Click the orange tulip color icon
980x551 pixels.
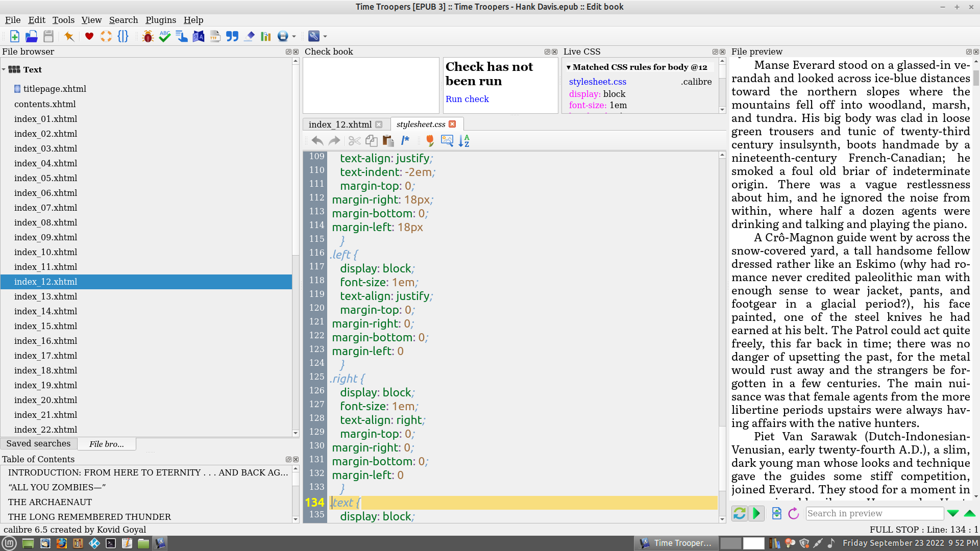[430, 141]
